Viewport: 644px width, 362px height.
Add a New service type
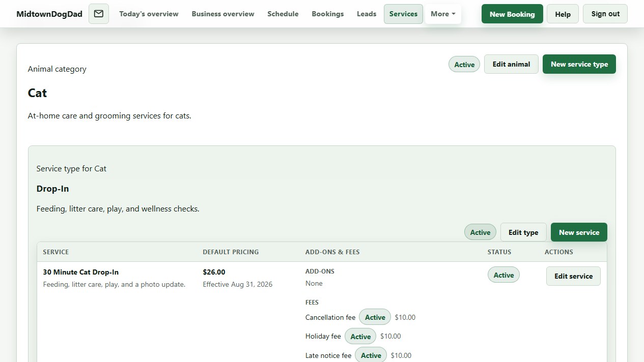(x=579, y=64)
